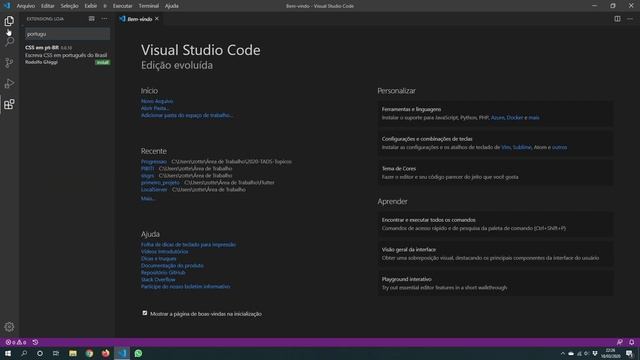Open the Stack Overflow help link
This screenshot has width=640, height=360.
[x=158, y=280]
